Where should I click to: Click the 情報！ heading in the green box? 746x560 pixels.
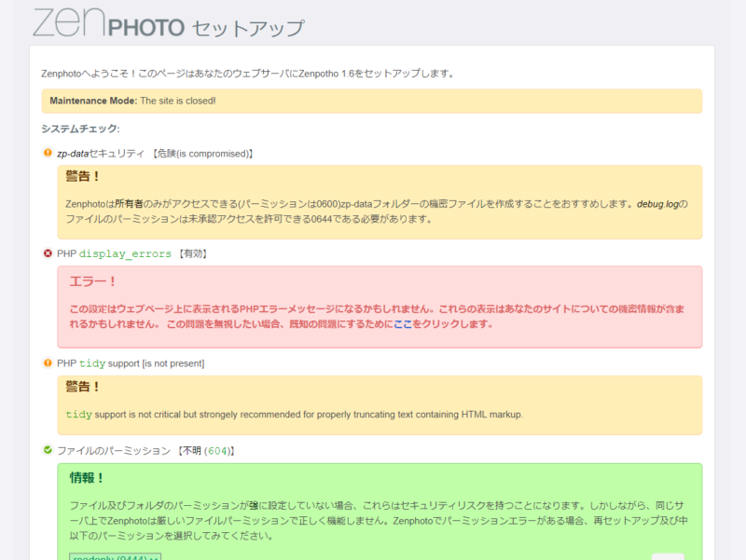click(87, 478)
